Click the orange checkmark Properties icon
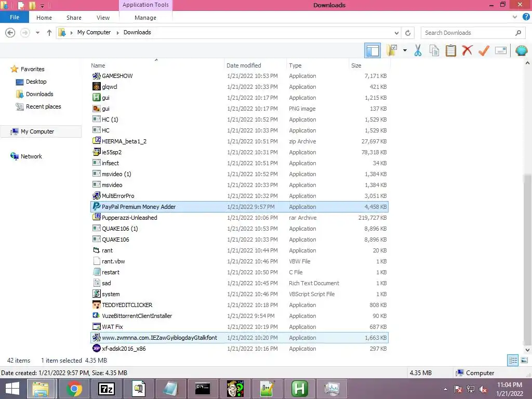Image resolution: width=532 pixels, height=399 pixels. tap(484, 50)
